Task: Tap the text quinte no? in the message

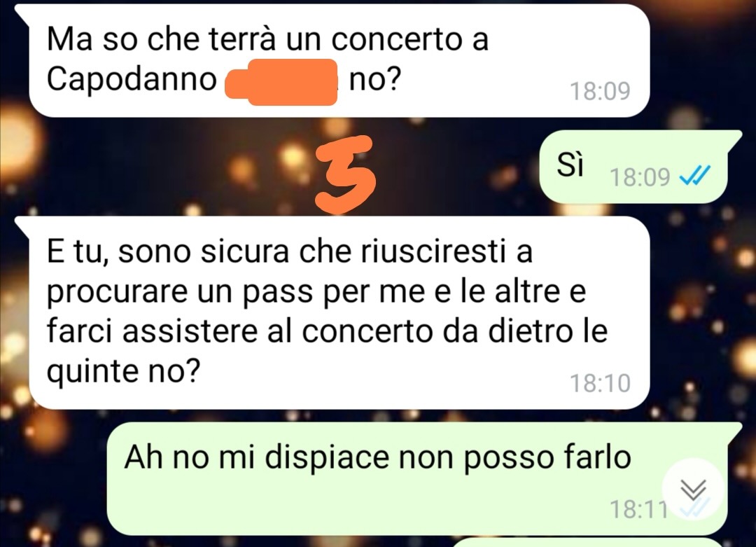Action: [x=123, y=371]
